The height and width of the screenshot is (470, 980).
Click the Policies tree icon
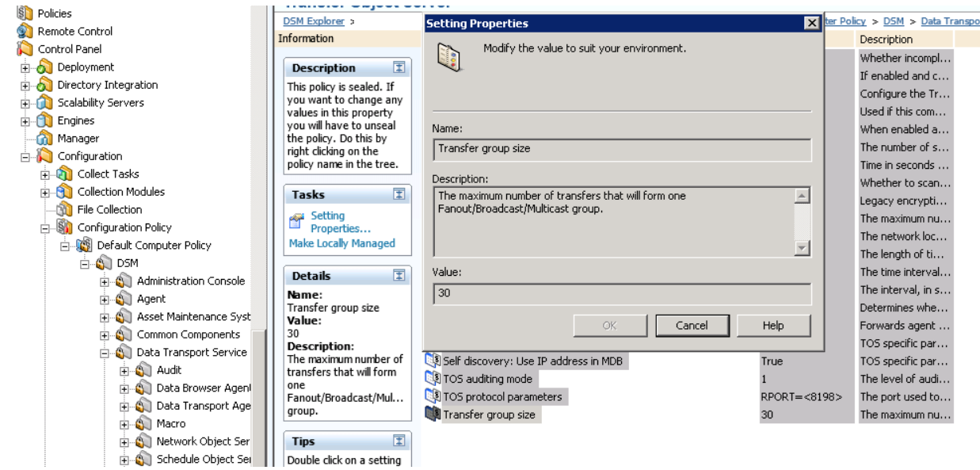point(25,13)
